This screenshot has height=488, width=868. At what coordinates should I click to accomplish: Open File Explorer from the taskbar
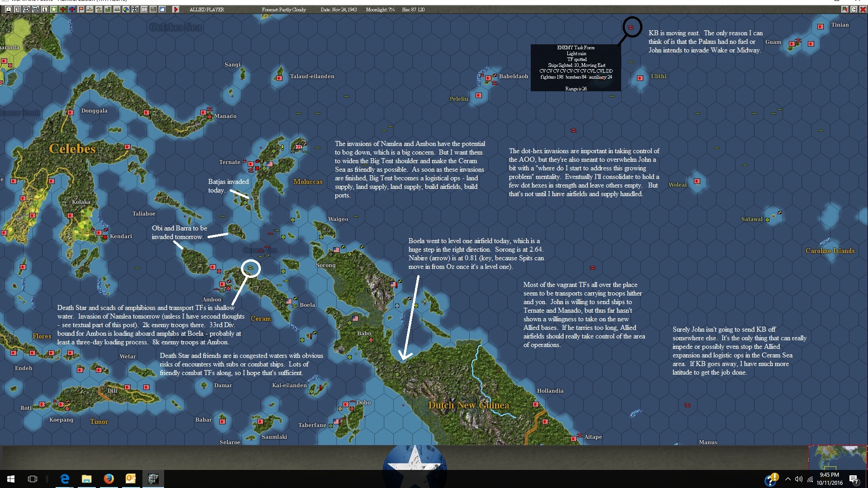(x=87, y=479)
